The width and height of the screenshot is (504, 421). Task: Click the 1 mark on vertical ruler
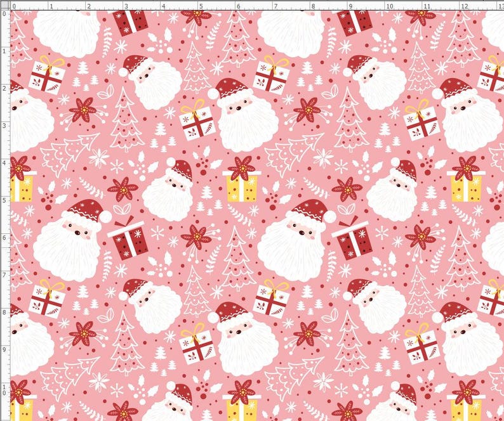pos(4,51)
